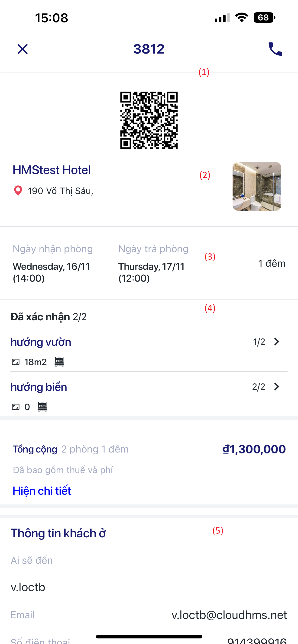Tap the check-in date Wednesday 16/11
Image resolution: width=298 pixels, height=644 pixels.
pos(51,272)
